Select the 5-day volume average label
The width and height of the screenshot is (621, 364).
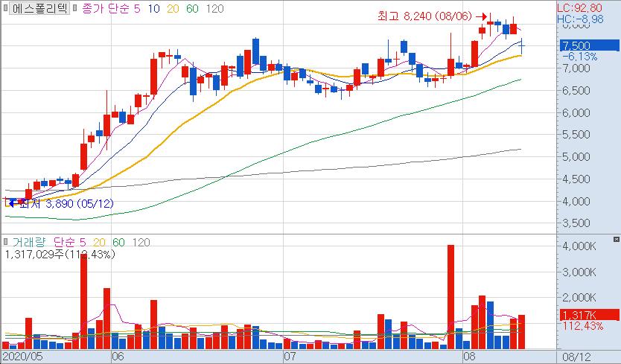point(83,242)
